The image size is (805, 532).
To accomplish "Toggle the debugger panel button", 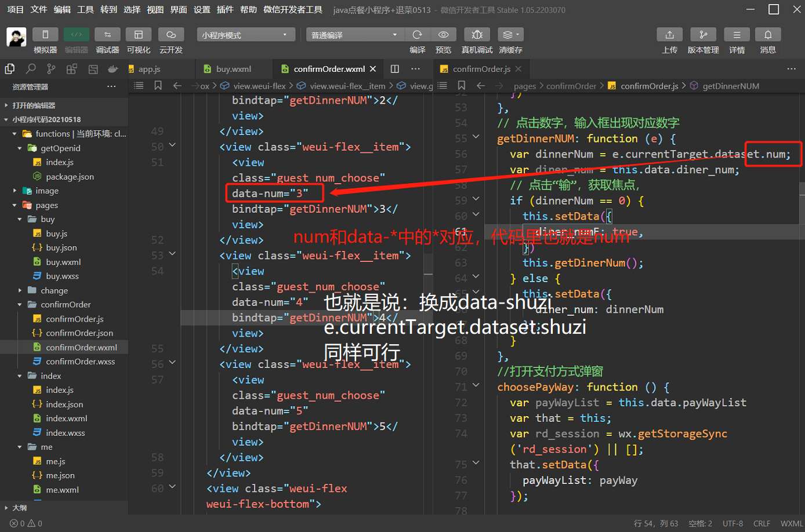I will 107,35.
